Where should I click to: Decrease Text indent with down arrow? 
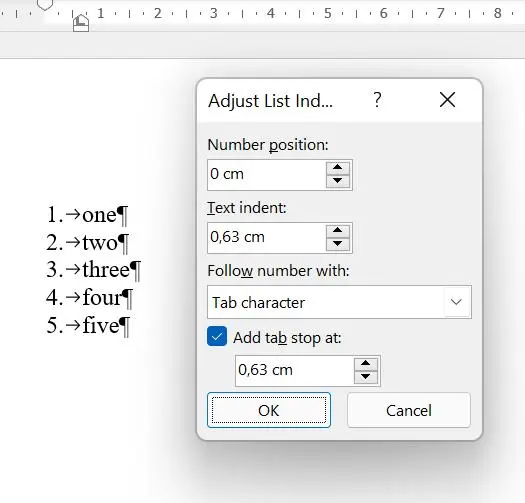338,244
